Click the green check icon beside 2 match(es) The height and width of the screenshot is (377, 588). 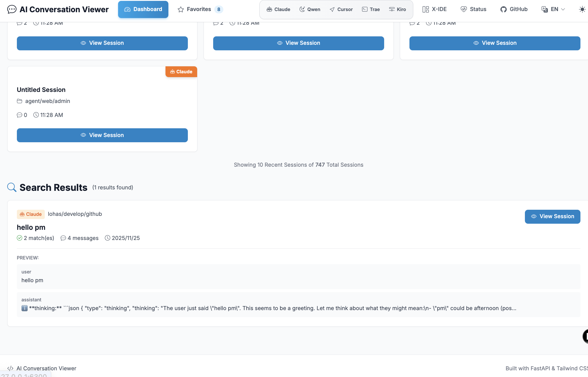click(x=19, y=238)
